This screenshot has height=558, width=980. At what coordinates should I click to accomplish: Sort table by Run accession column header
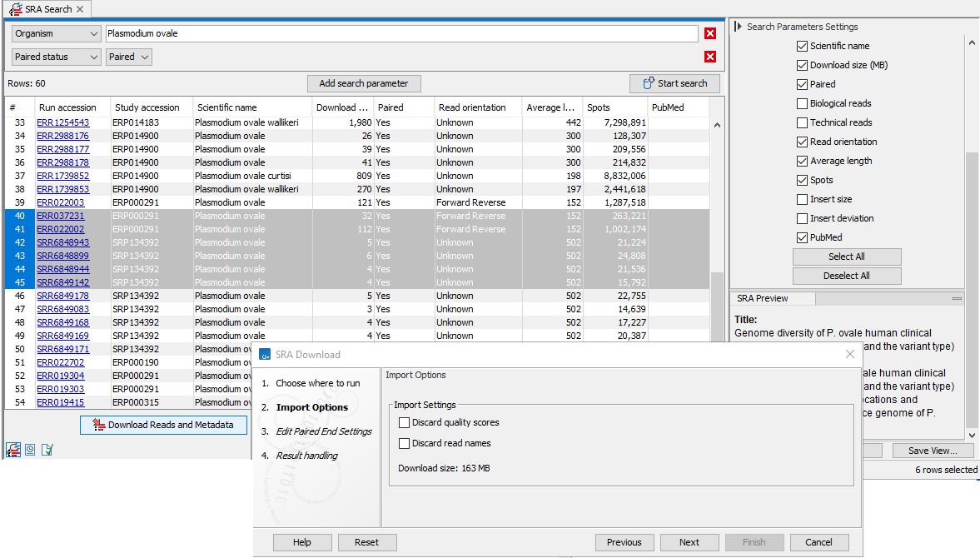tap(67, 107)
